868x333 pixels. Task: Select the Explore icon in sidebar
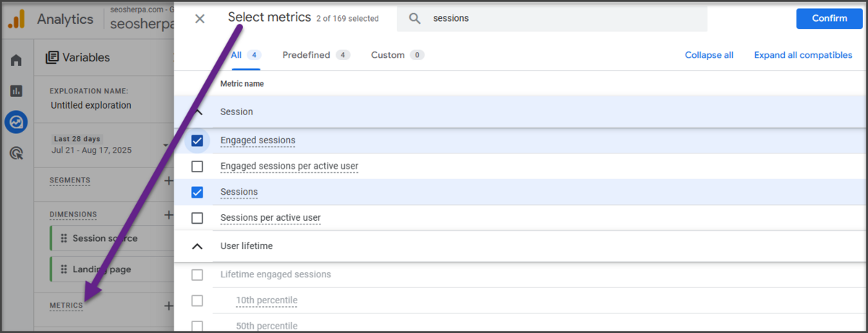click(x=16, y=122)
